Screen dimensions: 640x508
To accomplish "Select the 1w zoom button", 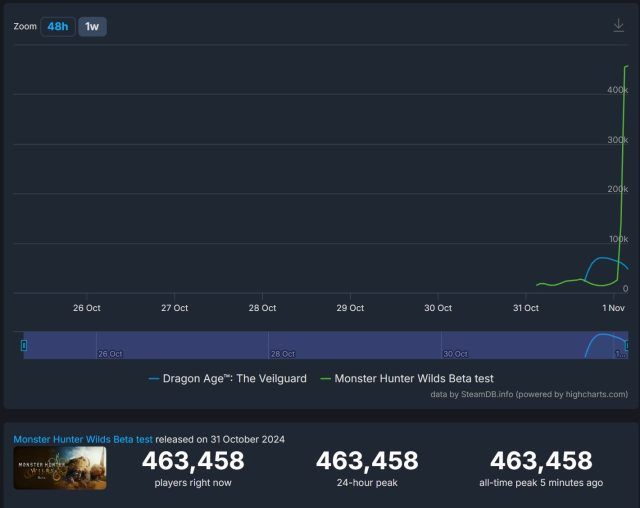I will 92,27.
